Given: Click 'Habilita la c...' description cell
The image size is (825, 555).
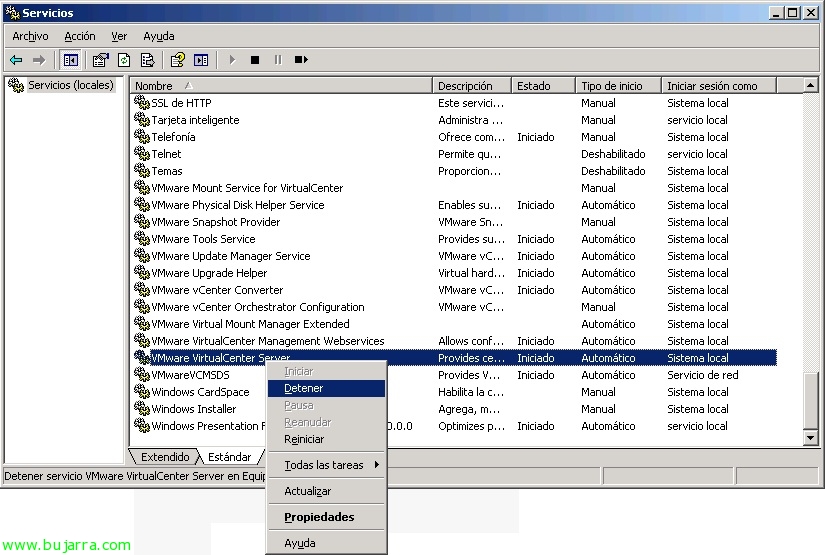Looking at the screenshot, I should 471,392.
